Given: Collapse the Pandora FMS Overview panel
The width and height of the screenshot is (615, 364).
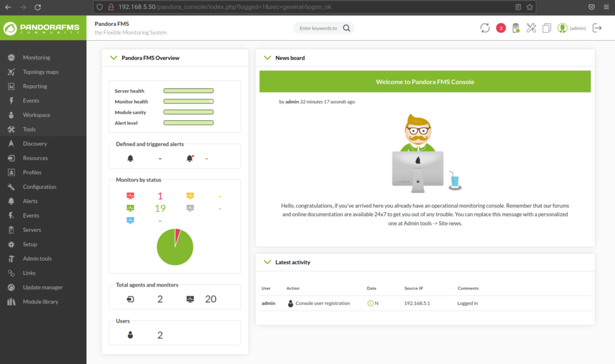Looking at the screenshot, I should point(114,58).
